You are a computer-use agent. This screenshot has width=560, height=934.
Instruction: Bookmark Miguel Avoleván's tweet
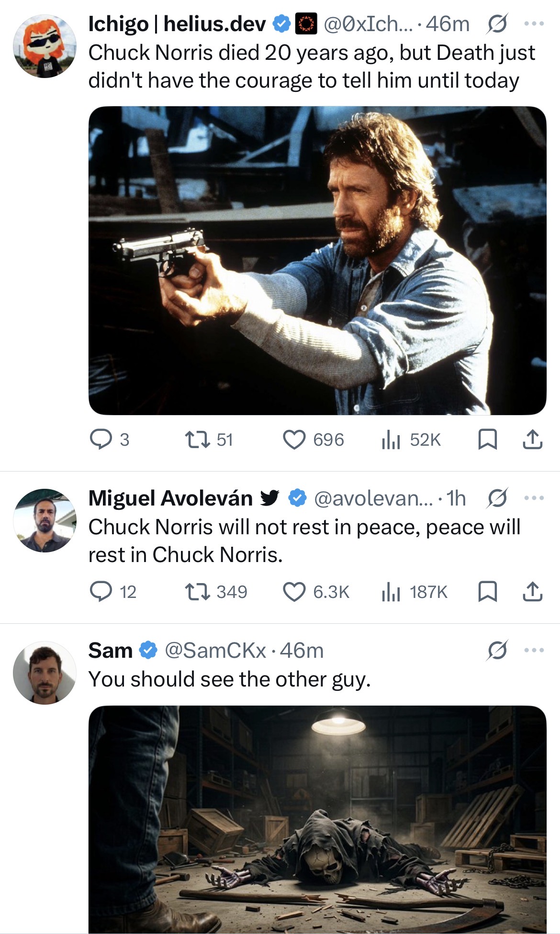click(x=487, y=592)
